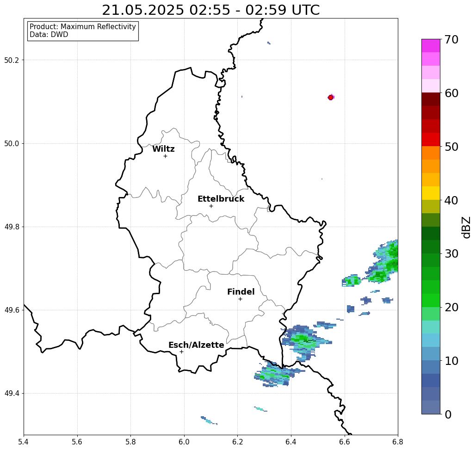This screenshot has width=476, height=450.
Task: Click the Esch/Alzette city label
Action: (x=196, y=345)
